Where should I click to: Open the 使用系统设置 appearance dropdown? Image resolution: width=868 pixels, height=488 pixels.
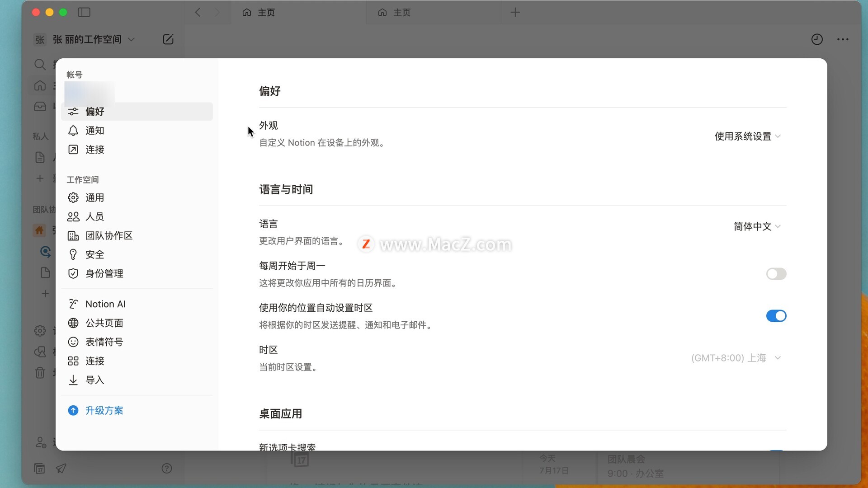748,136
